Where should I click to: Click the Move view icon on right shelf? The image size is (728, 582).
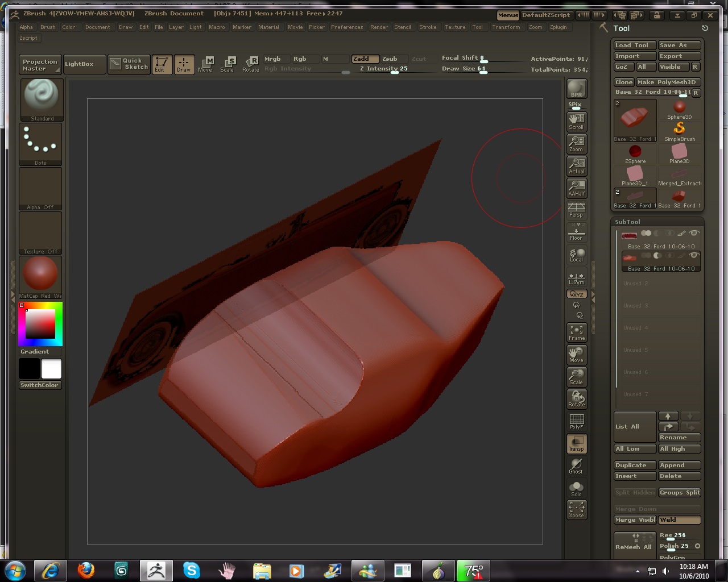click(x=577, y=355)
